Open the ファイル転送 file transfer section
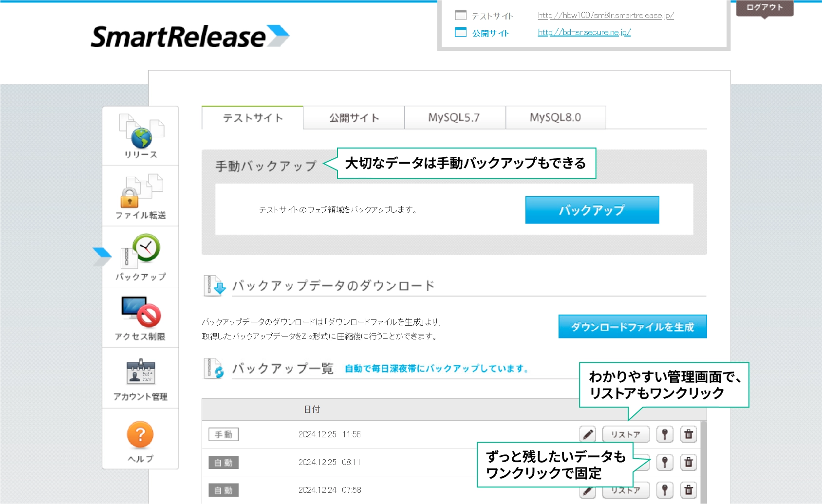 pos(141,196)
